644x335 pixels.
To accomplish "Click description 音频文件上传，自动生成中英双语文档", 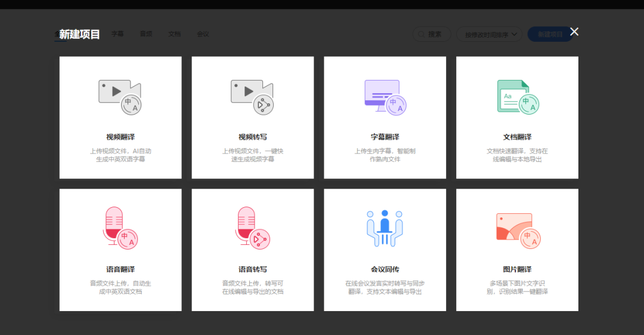I will [120, 288].
